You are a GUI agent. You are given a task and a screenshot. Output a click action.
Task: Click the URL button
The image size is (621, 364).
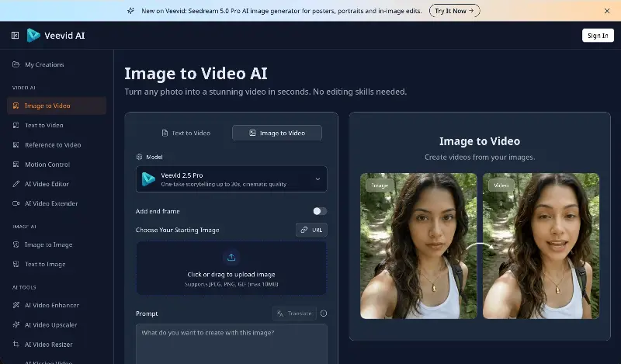pyautogui.click(x=311, y=230)
